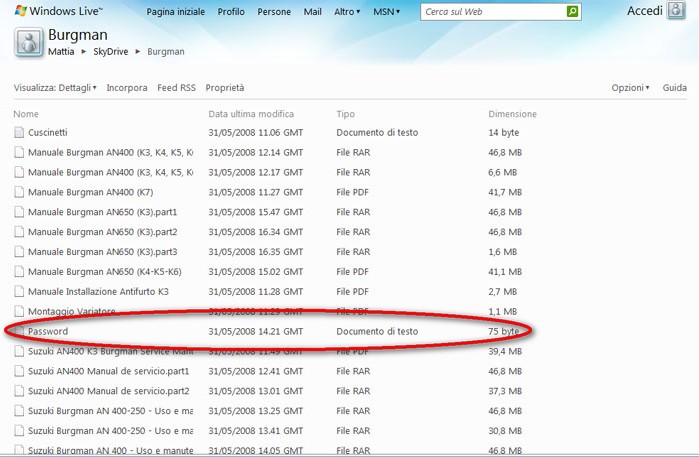Click the size value 14 byte
Viewport: 699px width, 457px height.
tap(503, 132)
